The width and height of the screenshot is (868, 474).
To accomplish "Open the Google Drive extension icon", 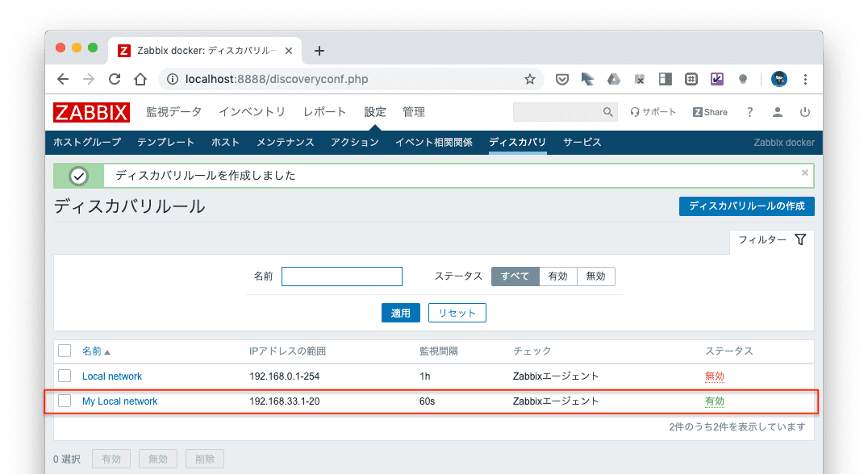I will 613,79.
